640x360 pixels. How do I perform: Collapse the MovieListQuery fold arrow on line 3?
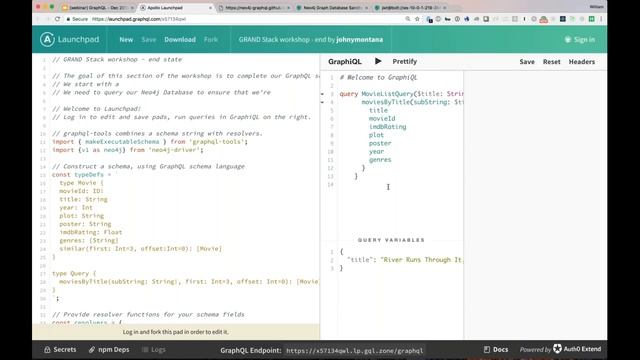pyautogui.click(x=322, y=94)
